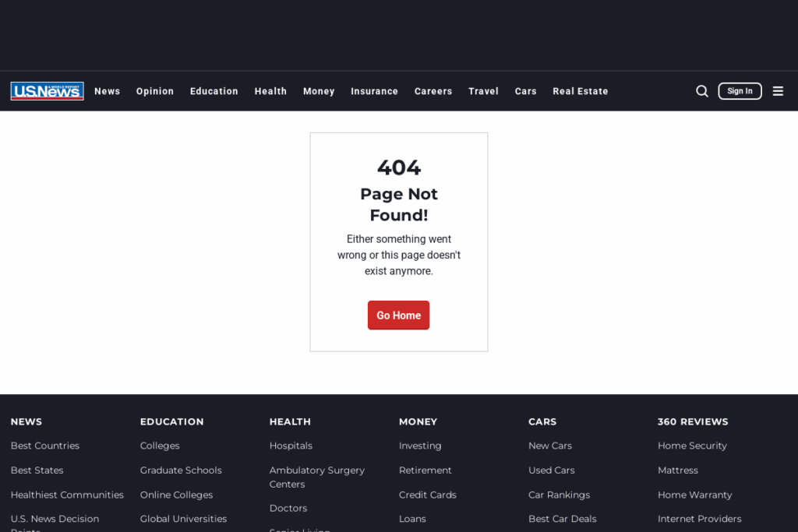Open the Home Security footer link
Screen dimensions: 798x532
pos(692,446)
